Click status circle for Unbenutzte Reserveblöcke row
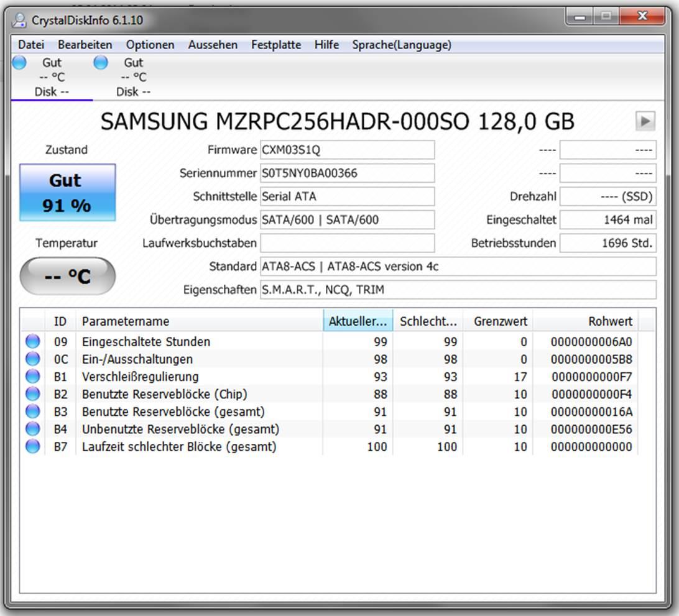 tap(32, 429)
